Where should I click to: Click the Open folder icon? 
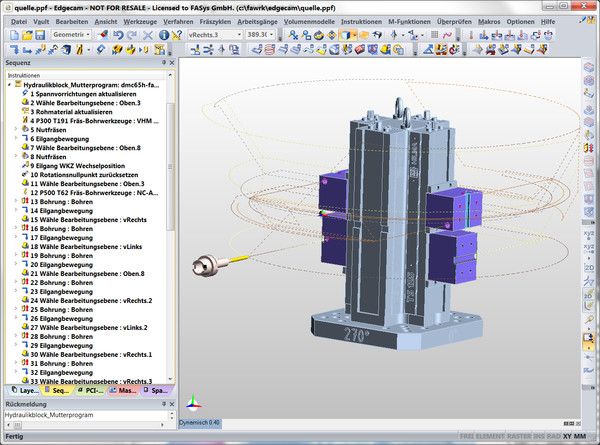coord(27,35)
